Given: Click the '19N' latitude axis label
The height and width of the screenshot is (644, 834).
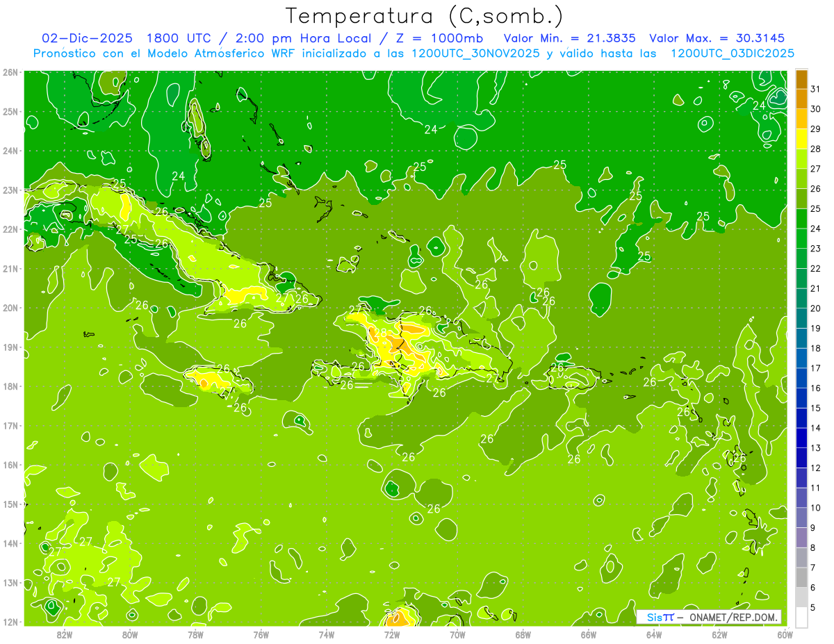Looking at the screenshot, I should click(x=10, y=347).
